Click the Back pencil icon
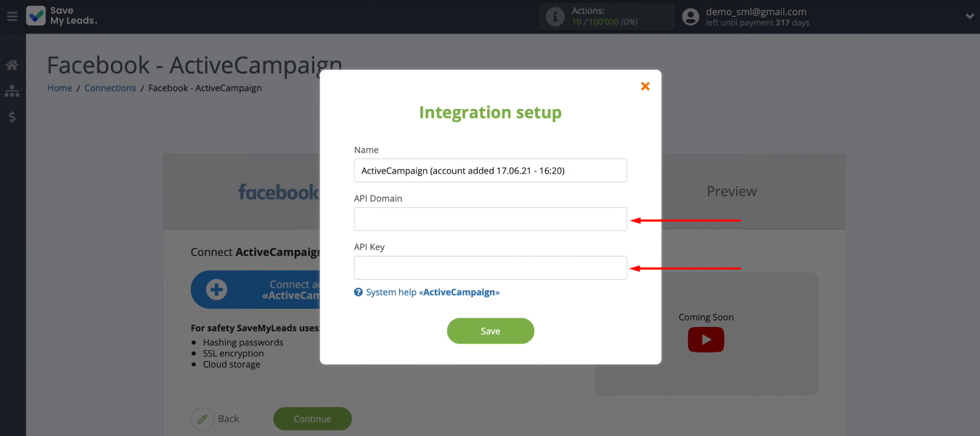This screenshot has width=980, height=436. pos(203,419)
